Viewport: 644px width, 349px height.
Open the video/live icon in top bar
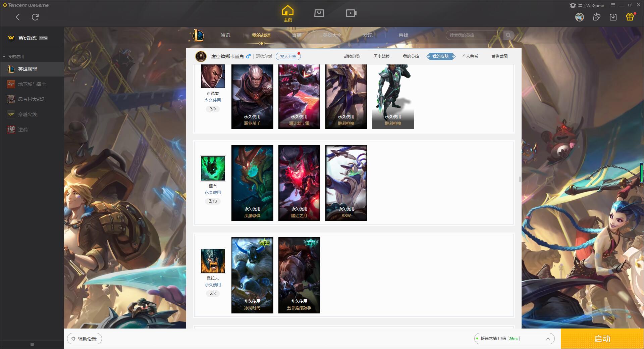[x=351, y=13]
